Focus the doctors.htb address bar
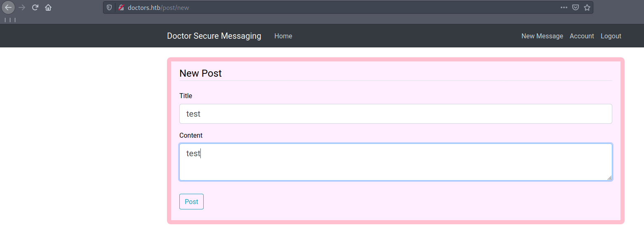Image resolution: width=644 pixels, height=242 pixels. tap(330, 7)
